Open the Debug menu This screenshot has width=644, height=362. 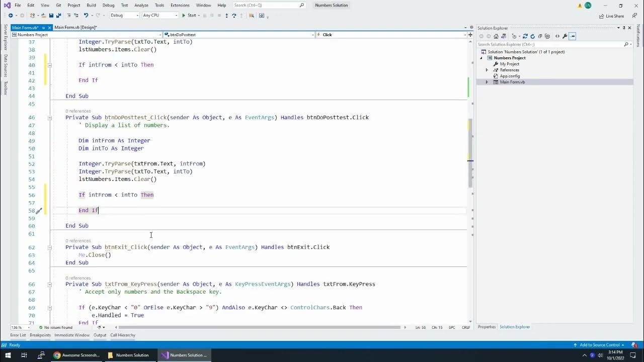108,5
